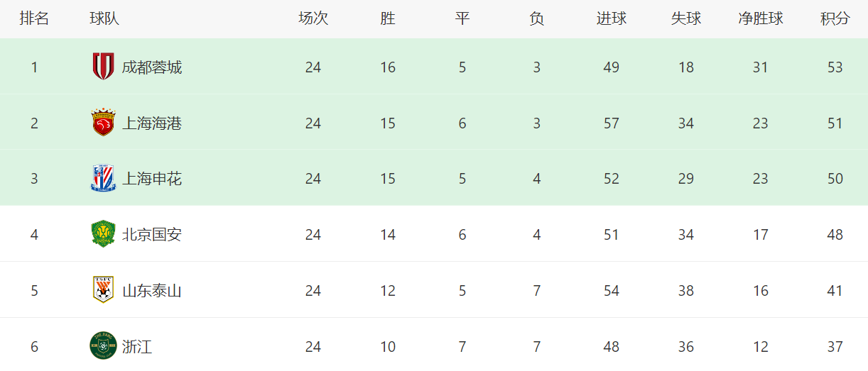Click the 上海海港 team crest icon
The image size is (868, 371).
tap(103, 123)
